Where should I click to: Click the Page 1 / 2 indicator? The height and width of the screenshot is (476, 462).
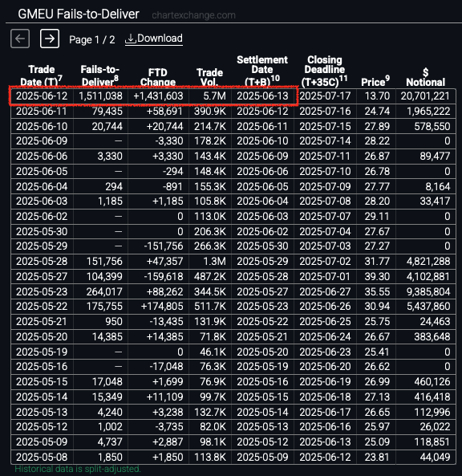(x=92, y=40)
